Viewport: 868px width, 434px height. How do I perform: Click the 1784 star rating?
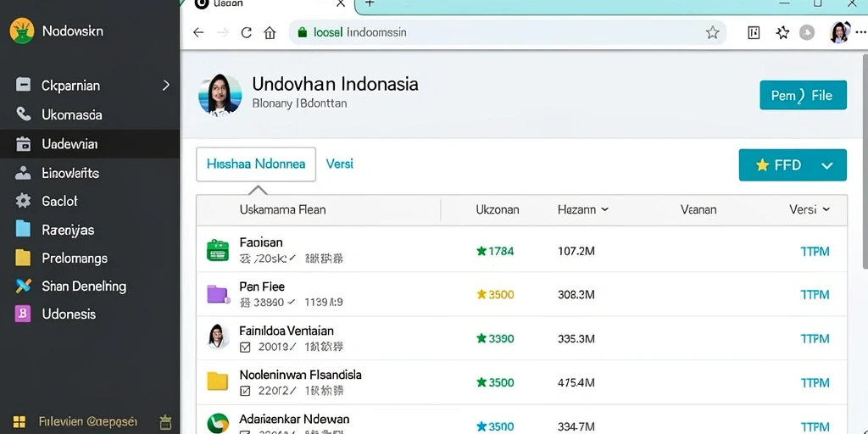pyautogui.click(x=495, y=251)
